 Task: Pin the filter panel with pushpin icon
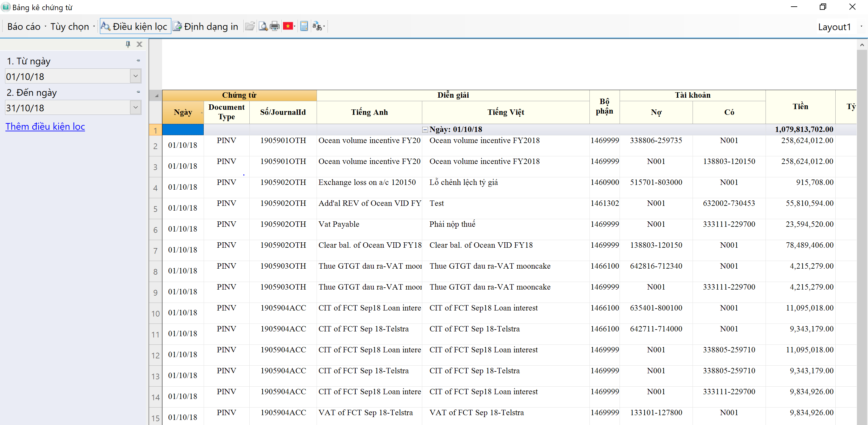[128, 44]
